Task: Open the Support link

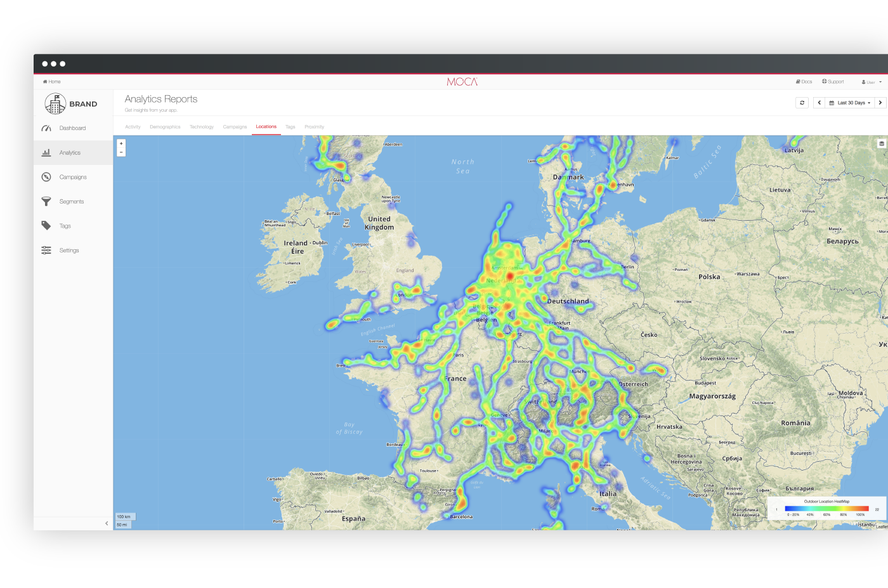Action: pos(833,82)
